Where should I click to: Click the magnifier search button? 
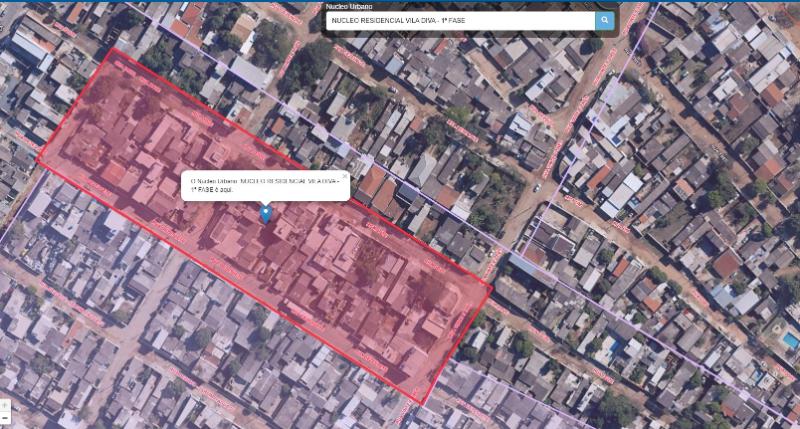[604, 20]
